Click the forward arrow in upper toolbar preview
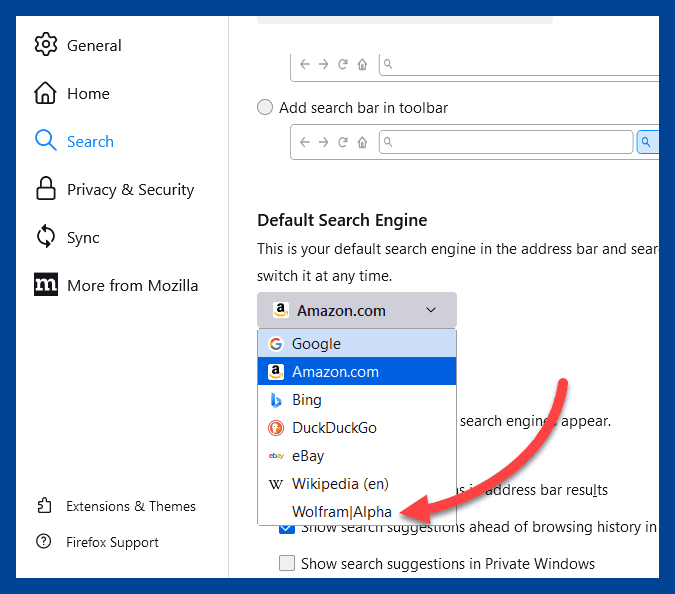 click(323, 64)
